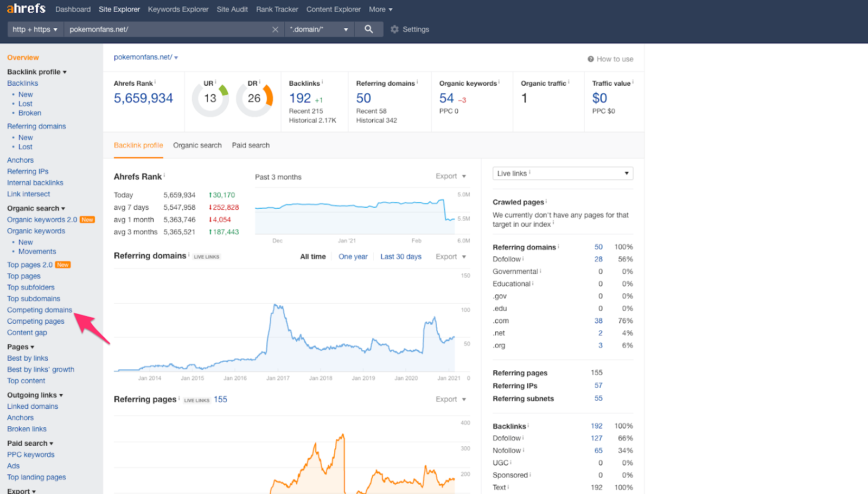Screen dimensions: 868x494
Task: Clear the URL input with X icon
Action: pyautogui.click(x=275, y=29)
